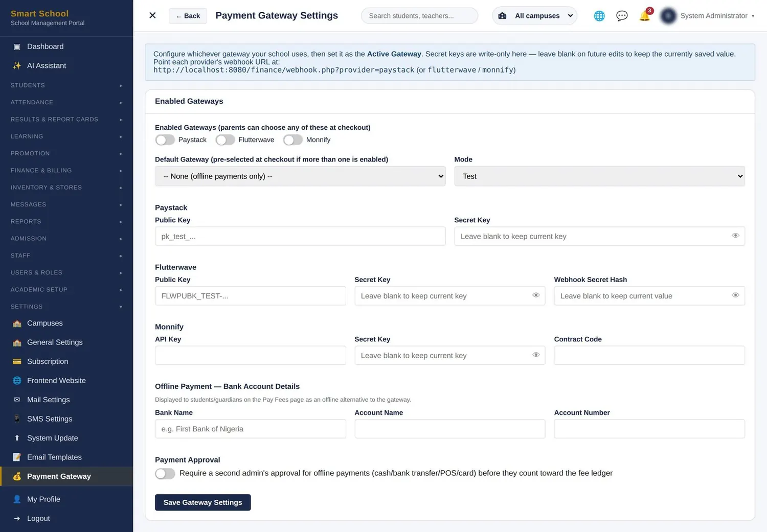Screen dimensions: 767x532
Task: Expand the Finance & Billing section
Action: (66, 171)
